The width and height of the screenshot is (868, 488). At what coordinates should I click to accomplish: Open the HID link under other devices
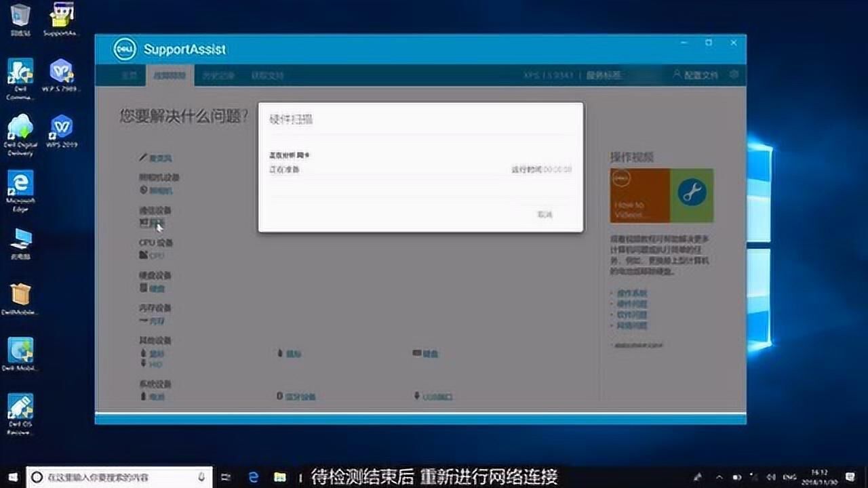coord(156,365)
